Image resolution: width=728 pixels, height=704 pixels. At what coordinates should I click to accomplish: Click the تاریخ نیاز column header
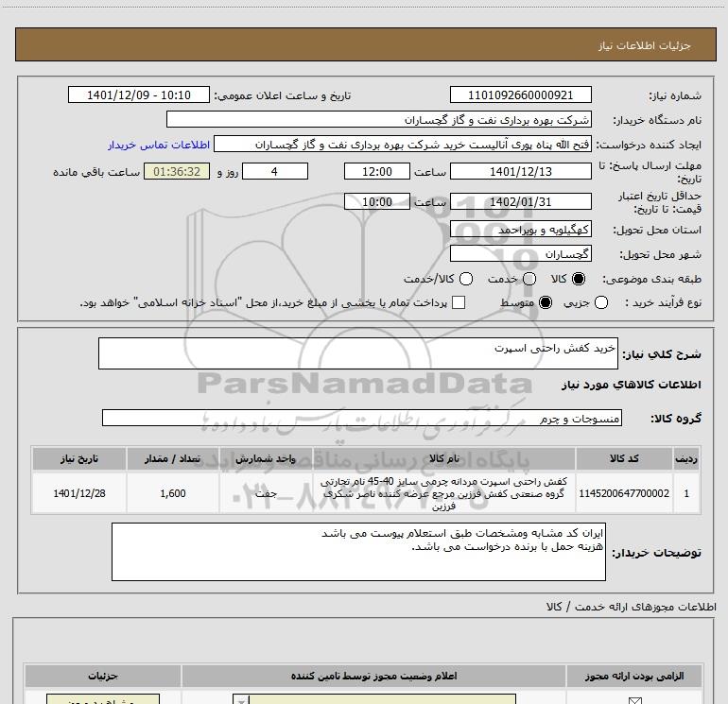tap(79, 458)
